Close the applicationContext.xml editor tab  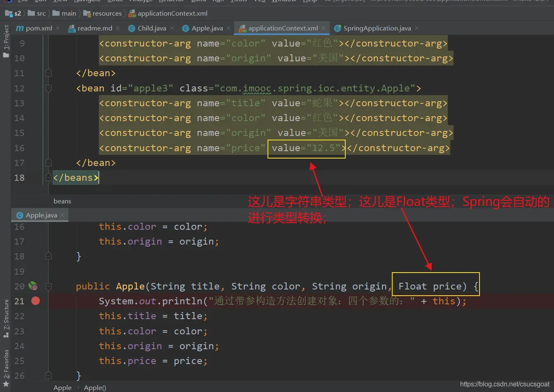tap(324, 28)
